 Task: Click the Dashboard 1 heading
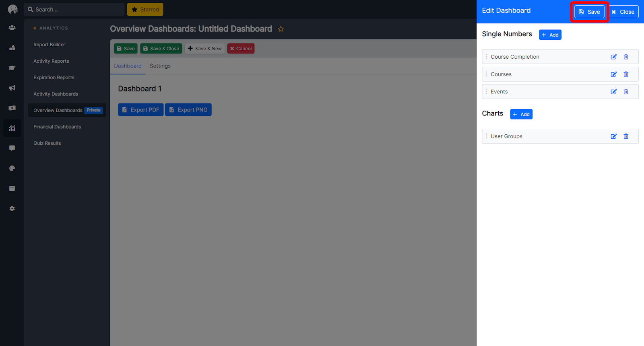click(140, 89)
